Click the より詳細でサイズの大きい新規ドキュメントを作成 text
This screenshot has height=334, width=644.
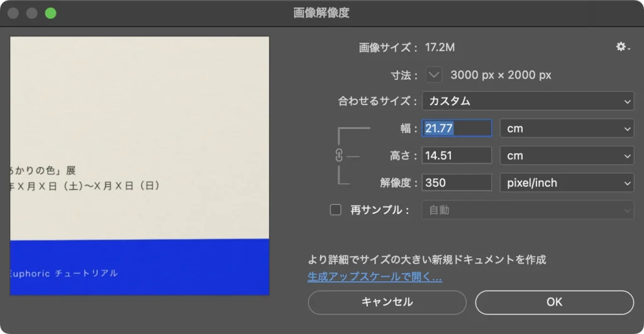[427, 260]
